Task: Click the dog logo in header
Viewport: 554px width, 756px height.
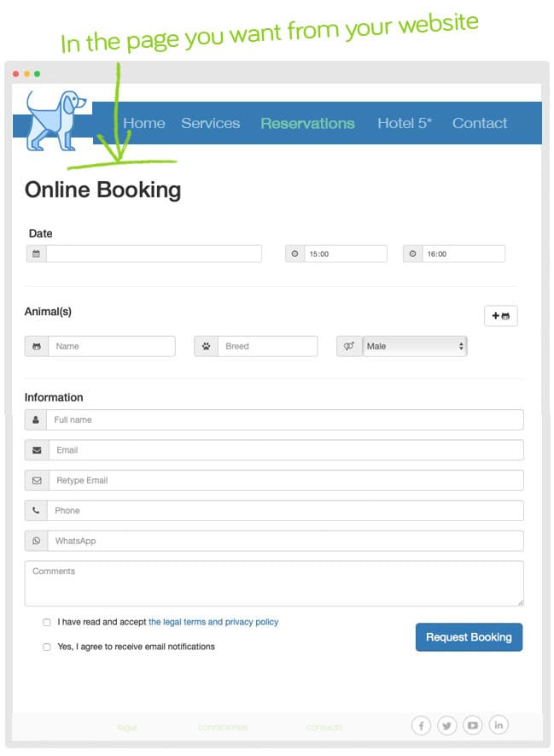Action: coord(55,120)
